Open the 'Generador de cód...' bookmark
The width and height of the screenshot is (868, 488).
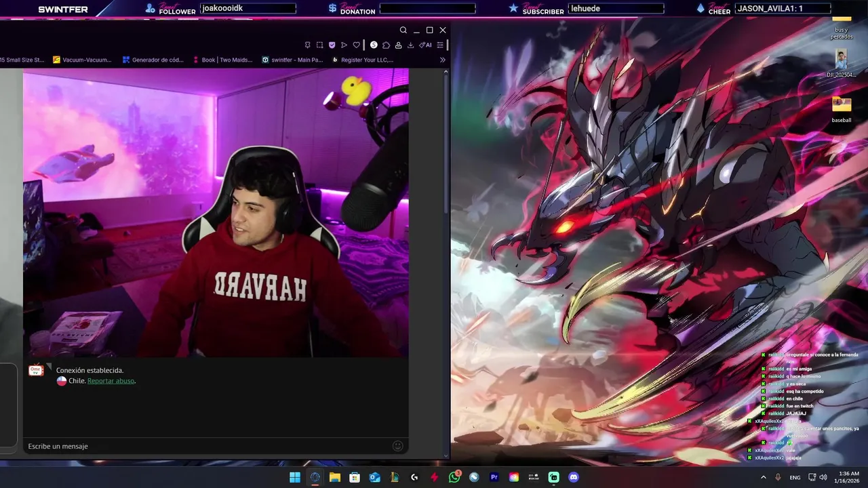tap(153, 60)
